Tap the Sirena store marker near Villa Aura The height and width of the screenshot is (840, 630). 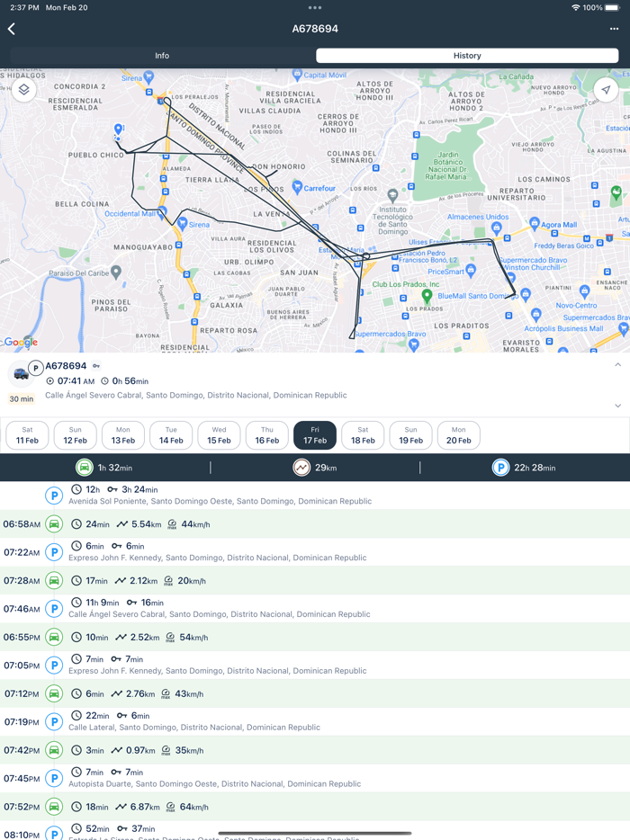pos(183,223)
